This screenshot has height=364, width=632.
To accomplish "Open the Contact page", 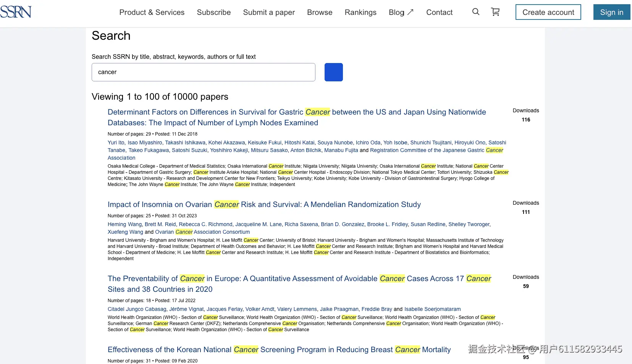I will click(439, 12).
